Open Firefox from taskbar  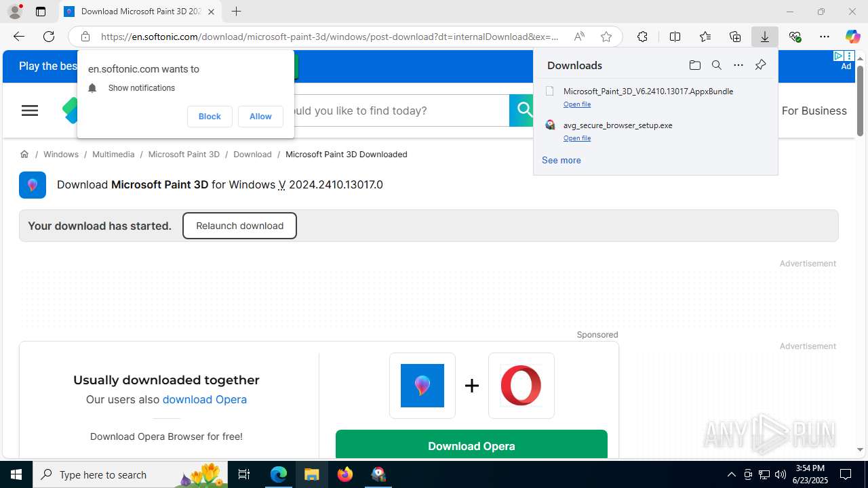[x=345, y=474]
